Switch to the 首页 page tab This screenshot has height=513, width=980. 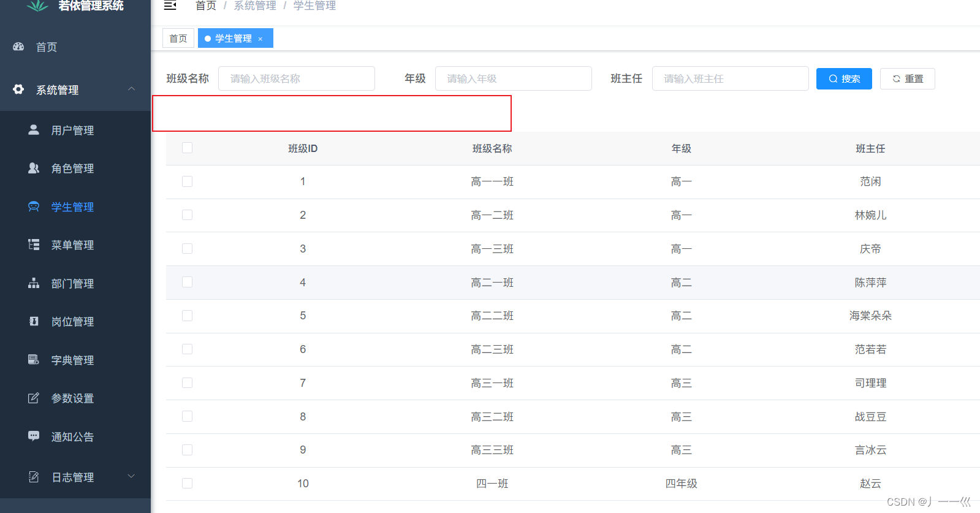[178, 38]
